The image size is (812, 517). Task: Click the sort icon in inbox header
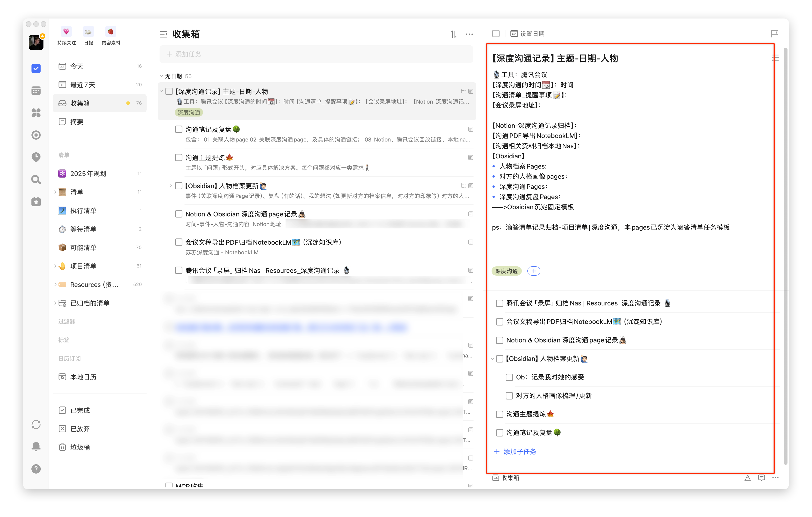click(x=454, y=34)
